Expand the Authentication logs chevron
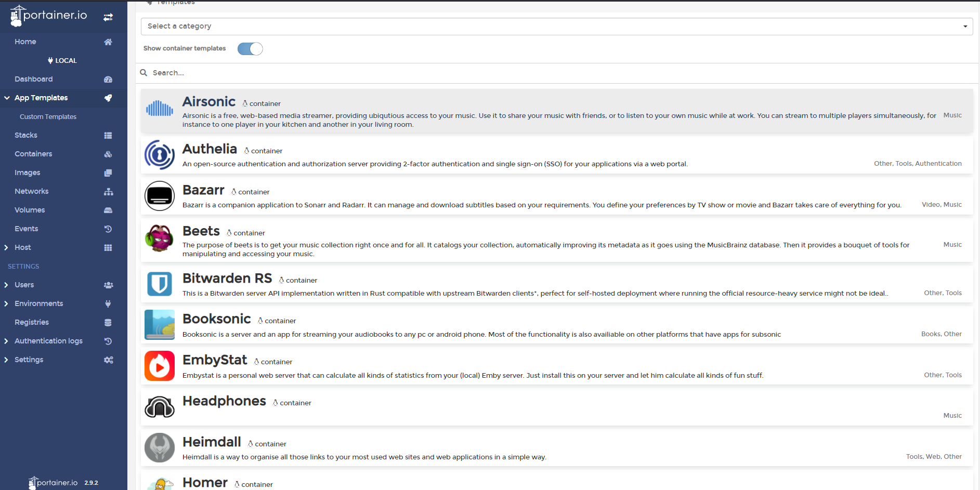Screen dimensions: 980x490 pyautogui.click(x=6, y=341)
